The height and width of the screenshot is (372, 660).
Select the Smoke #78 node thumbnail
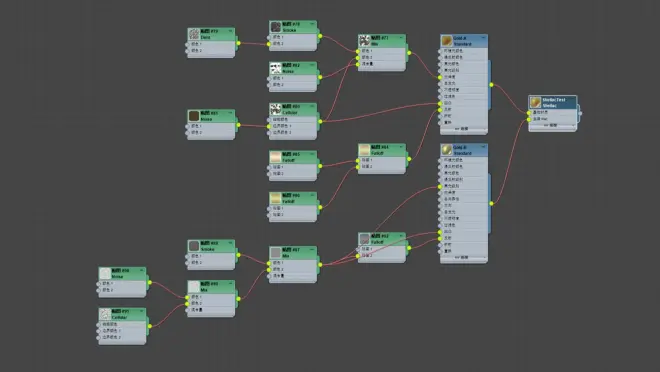276,27
